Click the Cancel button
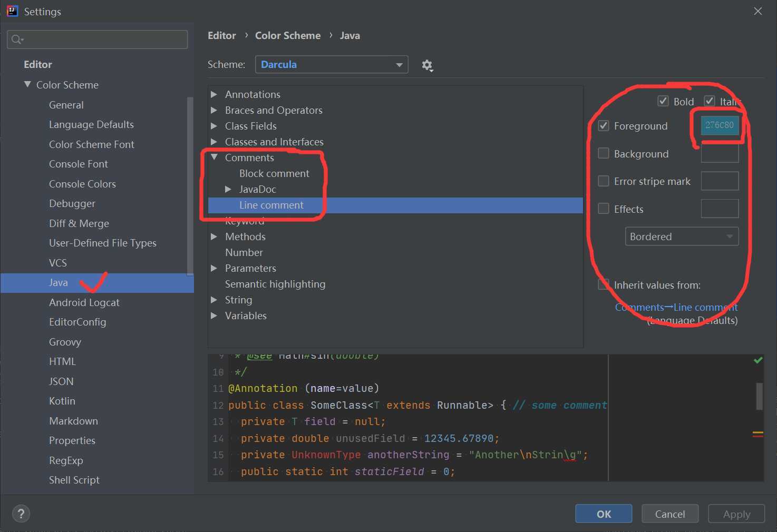The height and width of the screenshot is (532, 777). click(x=670, y=514)
